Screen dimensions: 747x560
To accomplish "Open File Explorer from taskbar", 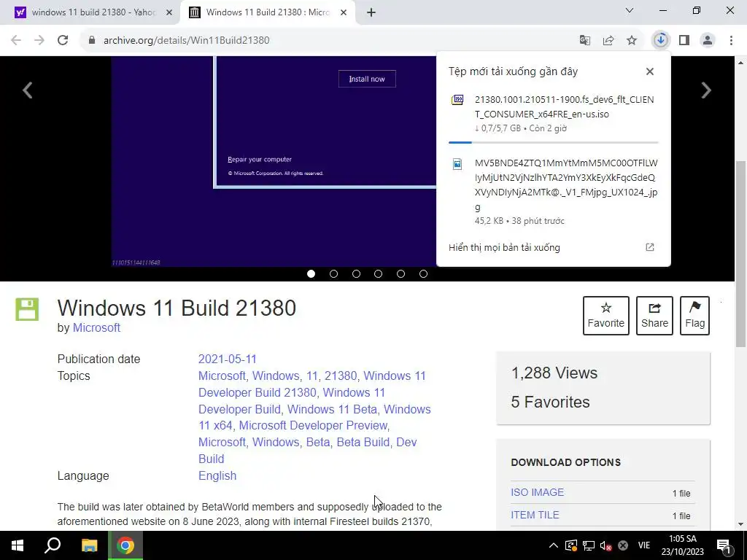I will tap(89, 545).
